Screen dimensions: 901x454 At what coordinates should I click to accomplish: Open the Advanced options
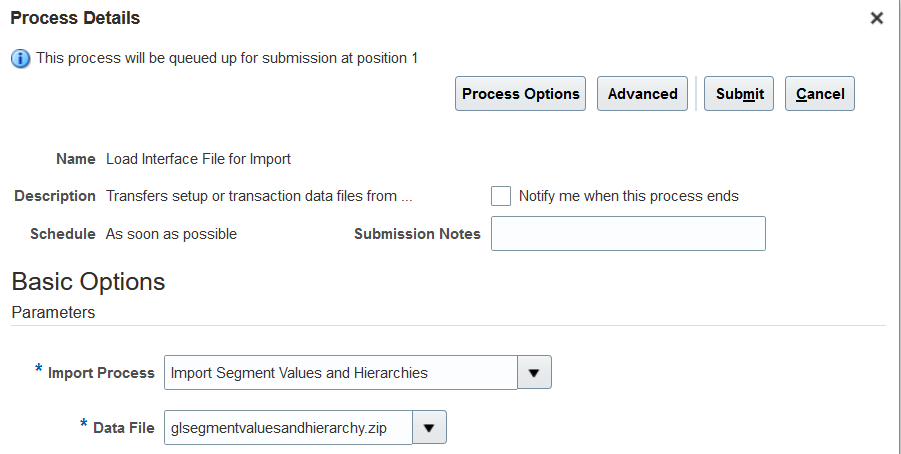point(642,94)
